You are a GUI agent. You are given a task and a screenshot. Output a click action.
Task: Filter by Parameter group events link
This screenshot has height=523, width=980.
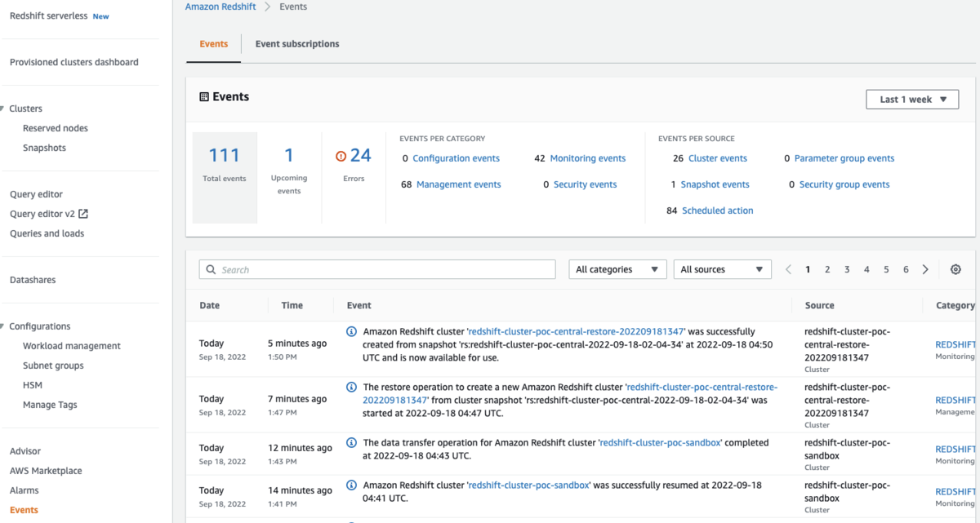pyautogui.click(x=844, y=158)
